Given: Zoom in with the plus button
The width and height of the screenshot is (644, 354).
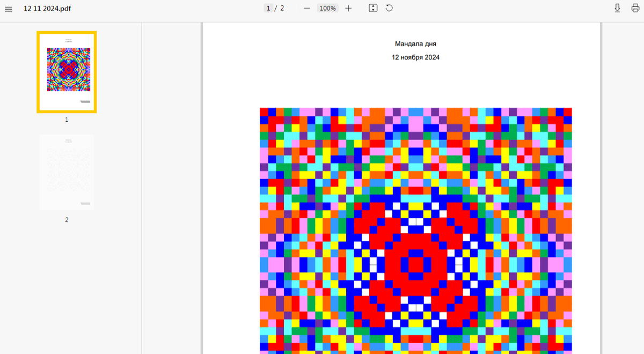Looking at the screenshot, I should pos(348,8).
